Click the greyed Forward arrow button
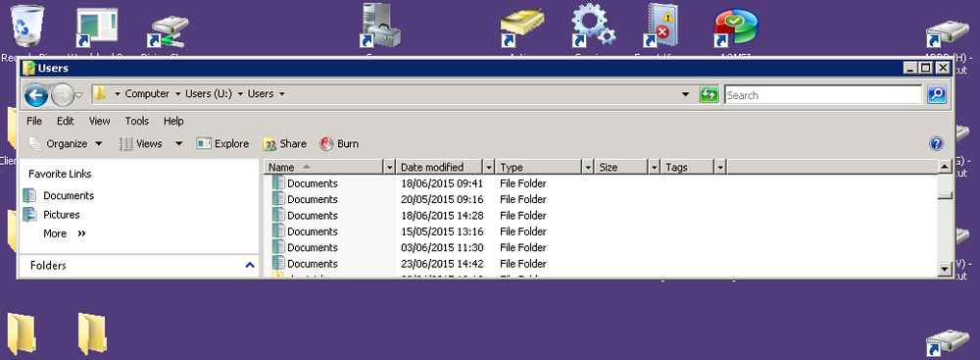 point(62,95)
